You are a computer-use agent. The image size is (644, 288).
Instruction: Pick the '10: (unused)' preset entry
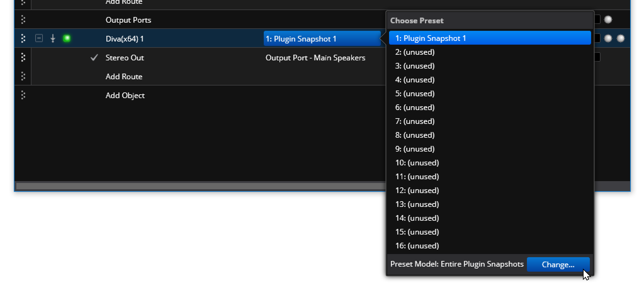point(490,163)
